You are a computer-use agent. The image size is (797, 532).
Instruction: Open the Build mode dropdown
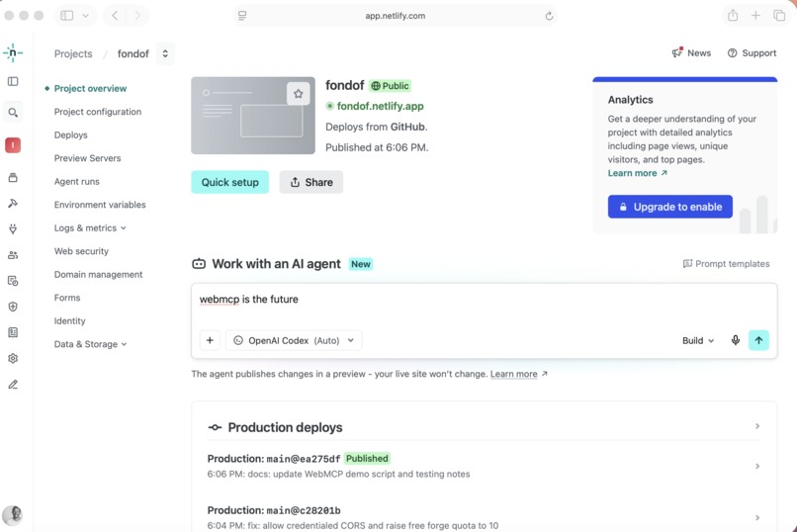pos(698,340)
